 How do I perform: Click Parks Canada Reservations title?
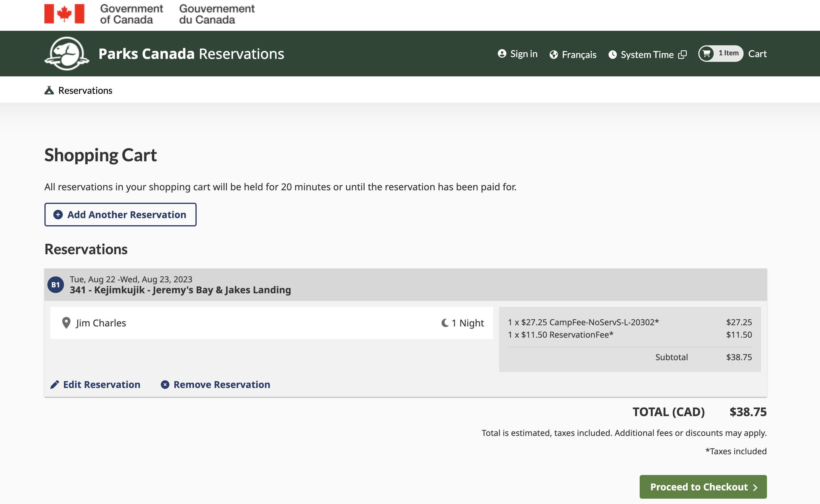pyautogui.click(x=191, y=54)
